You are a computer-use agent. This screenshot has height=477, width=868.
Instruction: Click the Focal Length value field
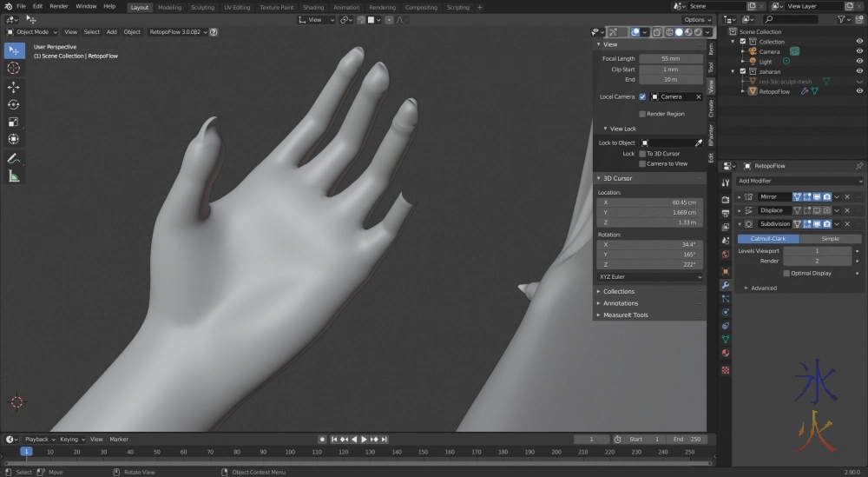(671, 58)
